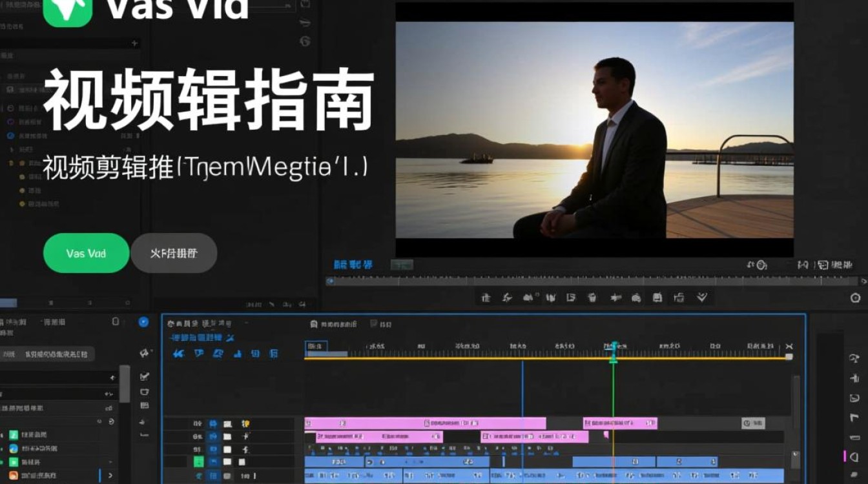This screenshot has width=868, height=484.
Task: Select the long pink clip on the top track
Action: click(x=425, y=423)
